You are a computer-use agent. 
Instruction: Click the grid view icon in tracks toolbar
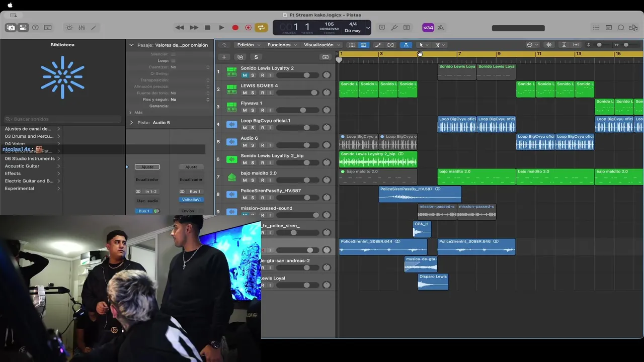coord(352,45)
